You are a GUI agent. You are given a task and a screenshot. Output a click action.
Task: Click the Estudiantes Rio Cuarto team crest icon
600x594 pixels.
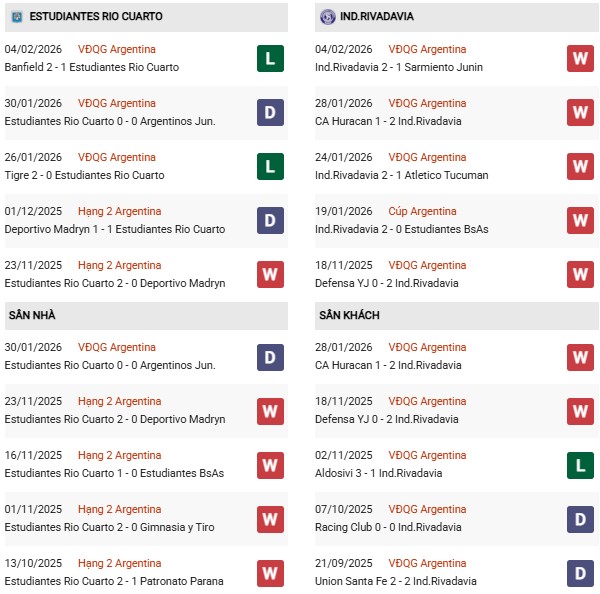[x=15, y=17]
